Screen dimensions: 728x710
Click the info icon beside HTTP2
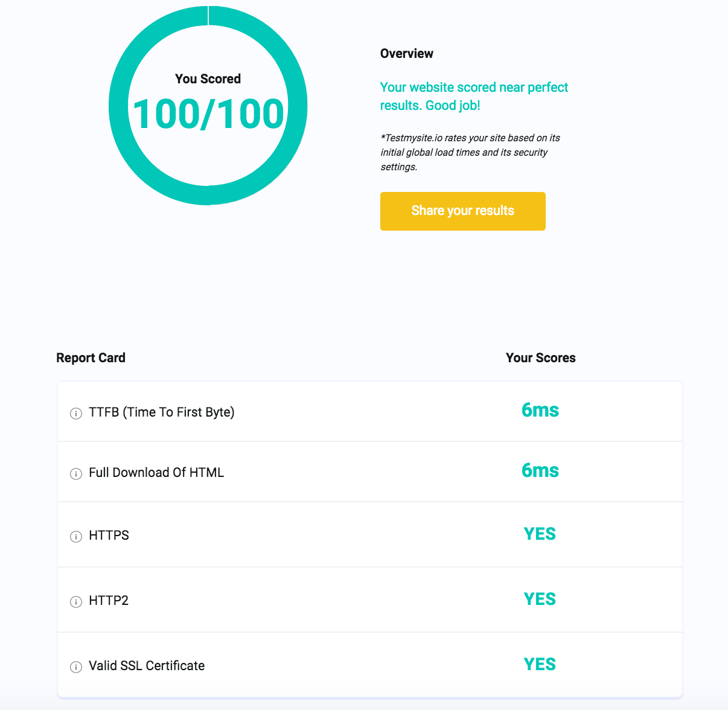(76, 602)
